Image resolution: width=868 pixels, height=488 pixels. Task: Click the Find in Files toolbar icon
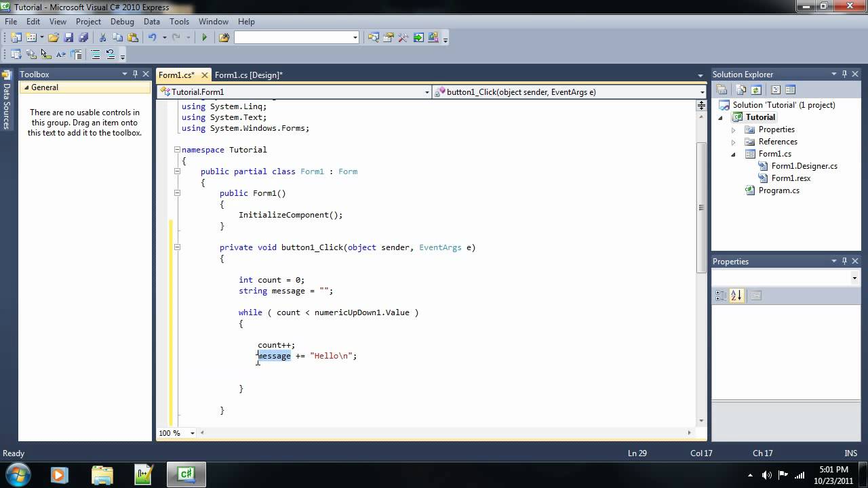[x=224, y=38]
